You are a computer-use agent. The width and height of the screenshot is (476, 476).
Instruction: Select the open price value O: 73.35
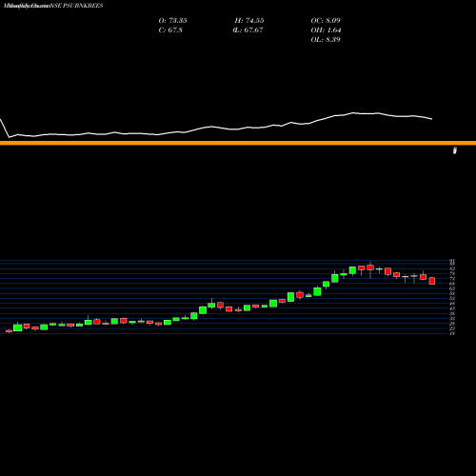coord(172,20)
